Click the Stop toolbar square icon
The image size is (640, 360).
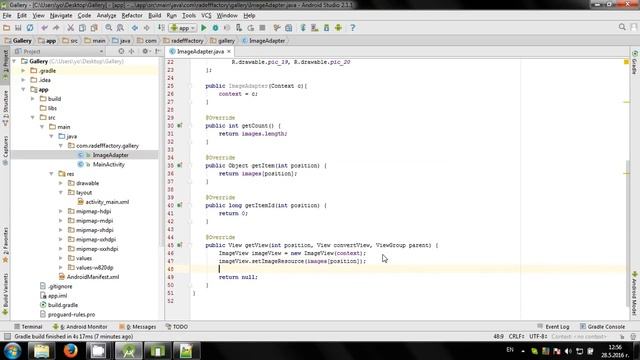pyautogui.click(x=262, y=28)
